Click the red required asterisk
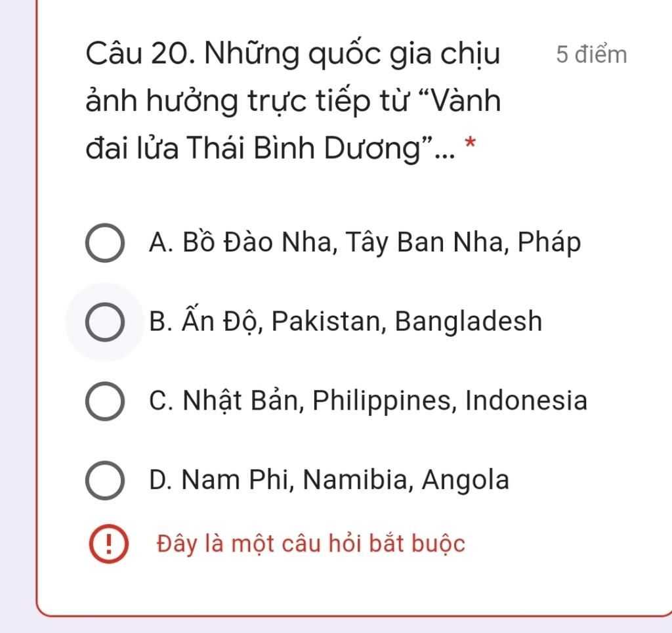Viewport: 672px width, 633px height. 470,143
